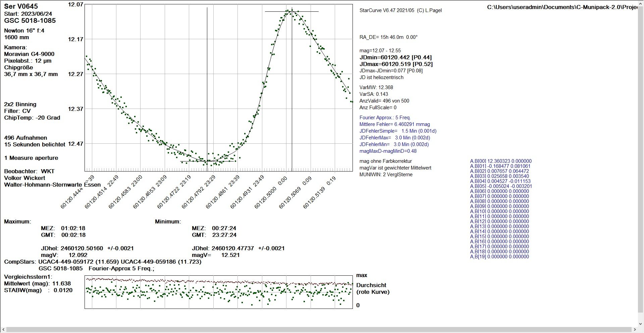Click the horizontal scrollbar thumb at bottom
Viewport: 644px width, 333px height.
(319, 330)
